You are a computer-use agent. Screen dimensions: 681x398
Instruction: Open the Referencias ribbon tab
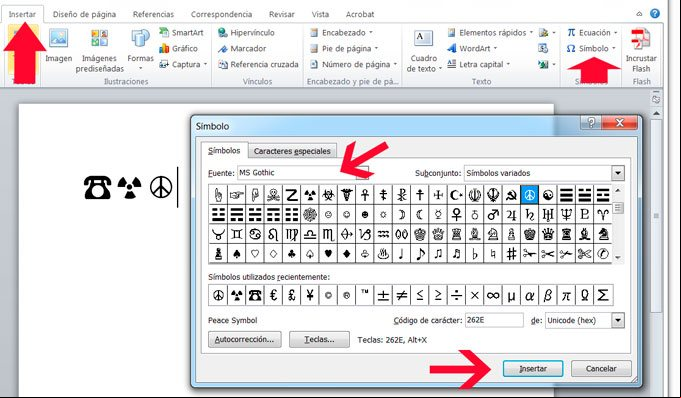pyautogui.click(x=153, y=14)
